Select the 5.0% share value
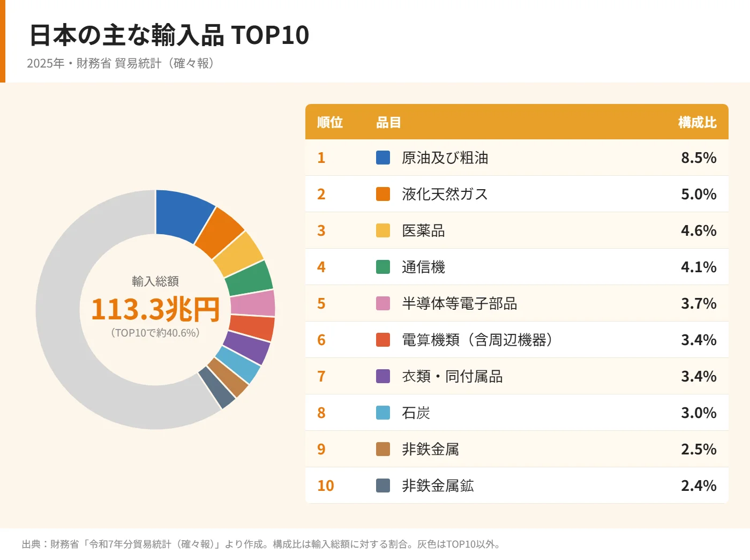The width and height of the screenshot is (750, 560). (699, 194)
